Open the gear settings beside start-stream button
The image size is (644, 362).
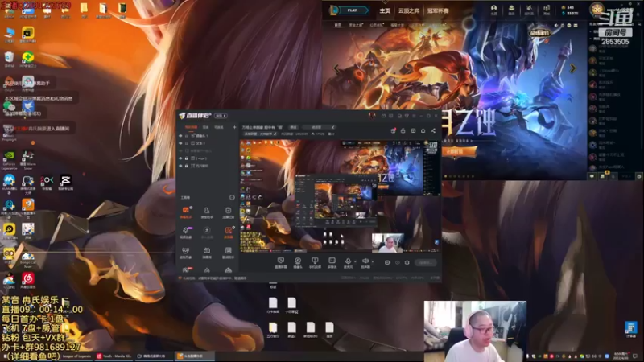(x=407, y=263)
